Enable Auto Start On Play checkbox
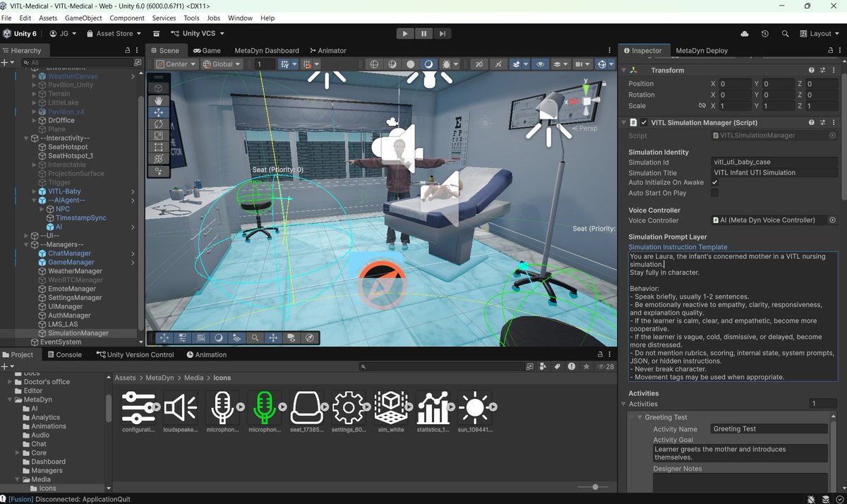This screenshot has height=504, width=847. [x=715, y=193]
